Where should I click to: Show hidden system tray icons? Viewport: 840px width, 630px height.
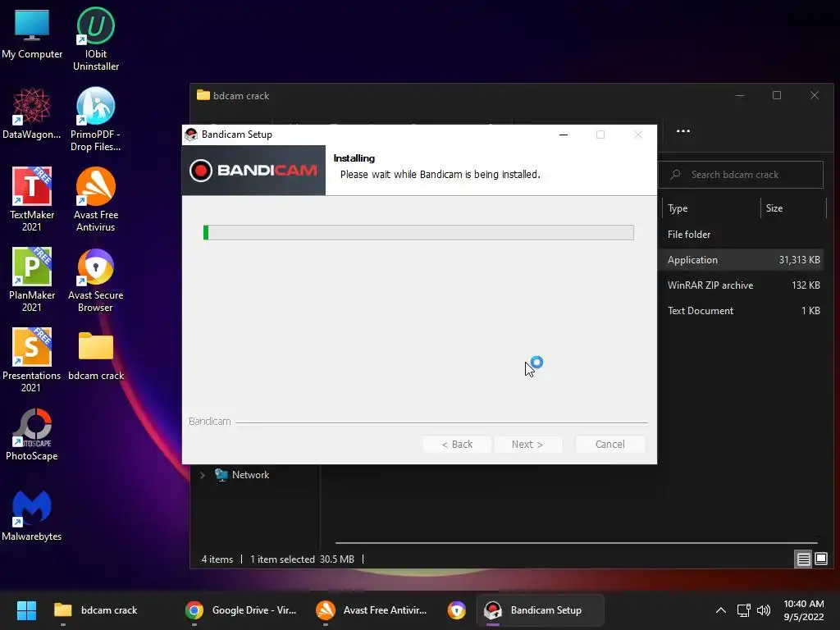coord(721,610)
